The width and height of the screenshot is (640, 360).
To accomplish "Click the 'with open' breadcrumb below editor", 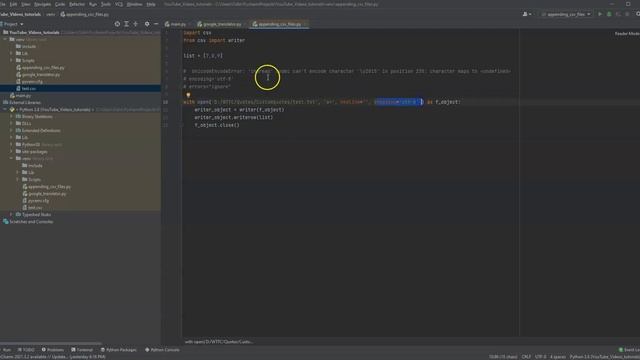I will coord(218,342).
